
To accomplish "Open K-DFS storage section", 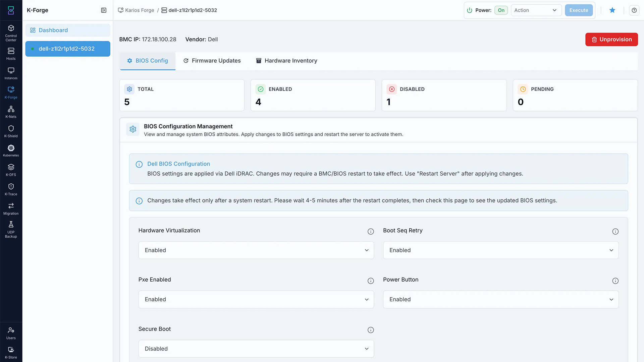I will 11,170.
